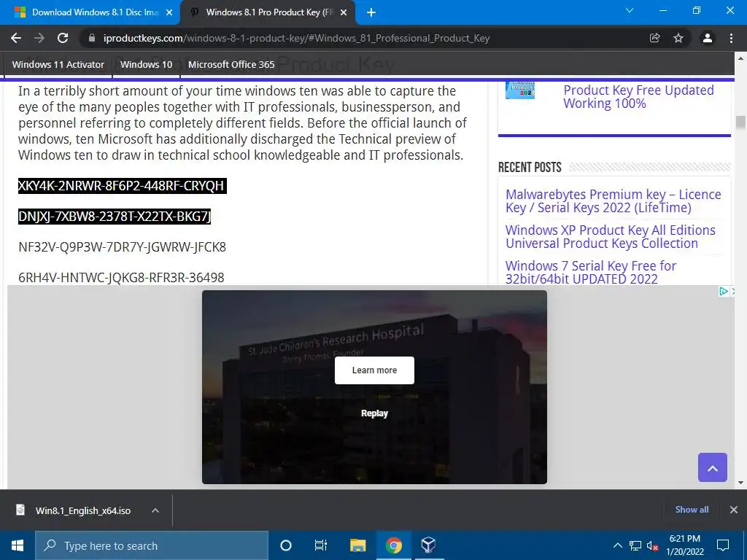747x560 pixels.
Task: Open Microsoft Office 365 menu item
Action: pos(231,64)
